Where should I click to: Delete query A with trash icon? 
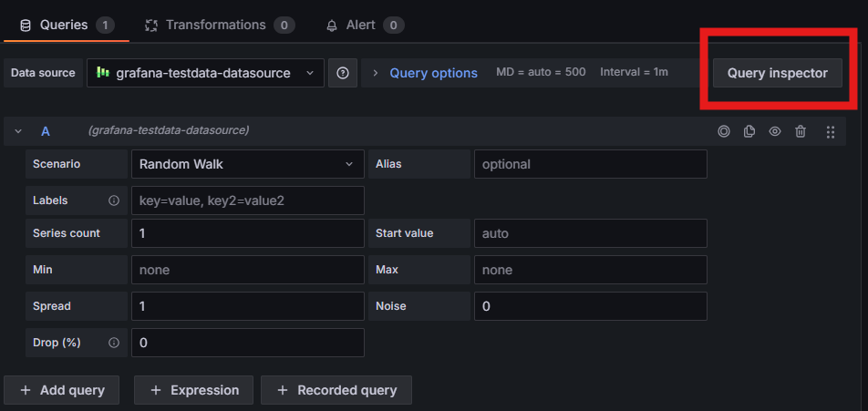tap(801, 131)
